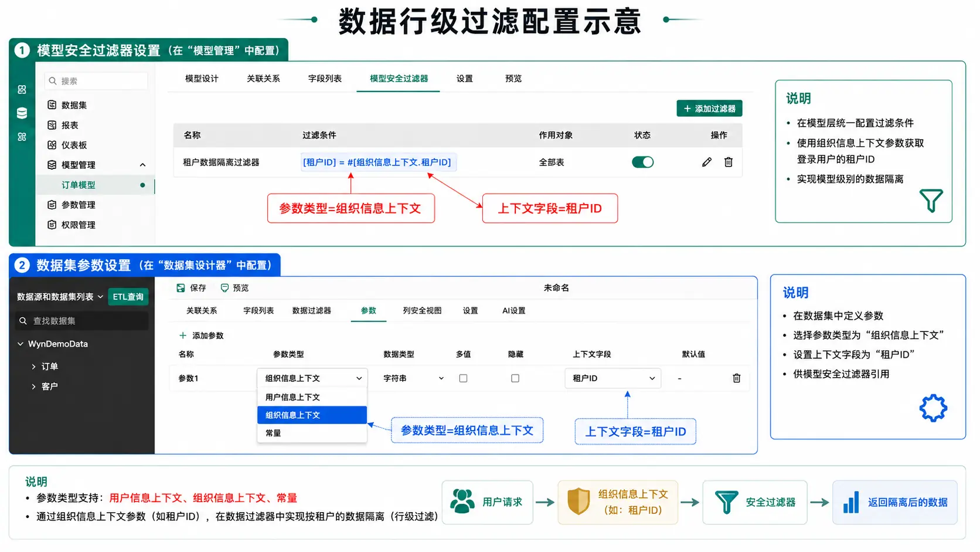Viewport: 980px width, 552px height.
Task: Expand the 客户 tree node
Action: point(33,387)
